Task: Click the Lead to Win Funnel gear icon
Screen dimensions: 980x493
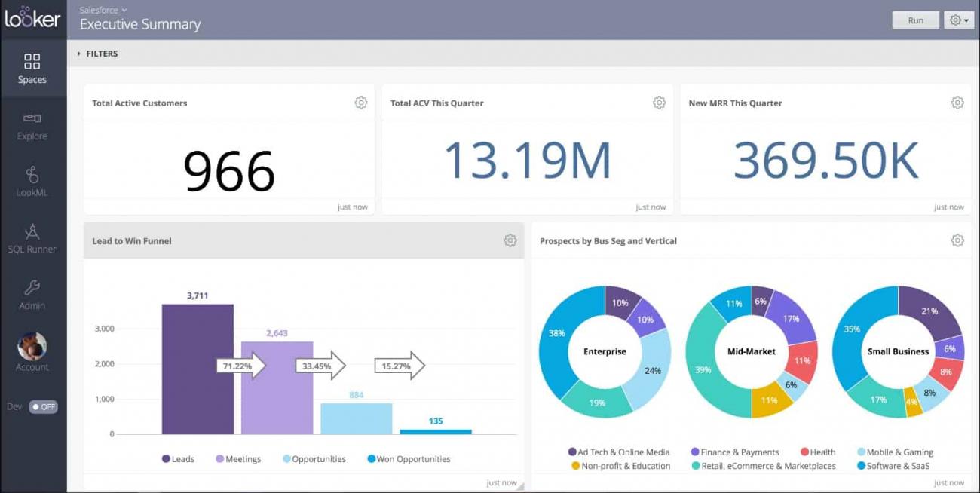Action: [x=510, y=240]
